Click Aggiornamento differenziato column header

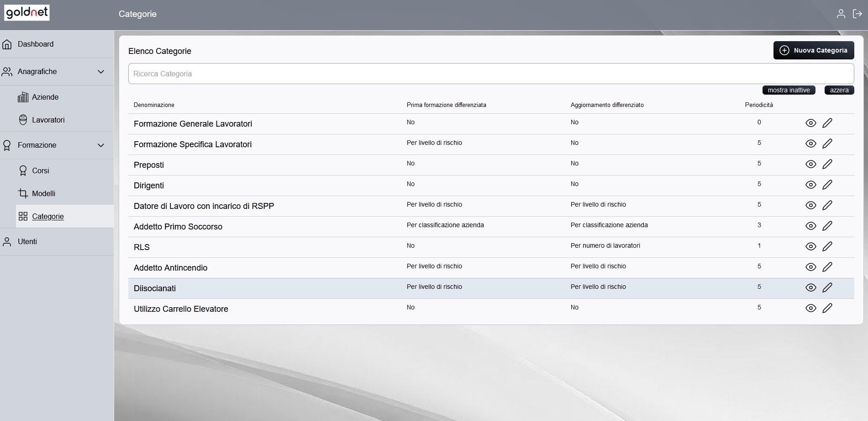607,105
